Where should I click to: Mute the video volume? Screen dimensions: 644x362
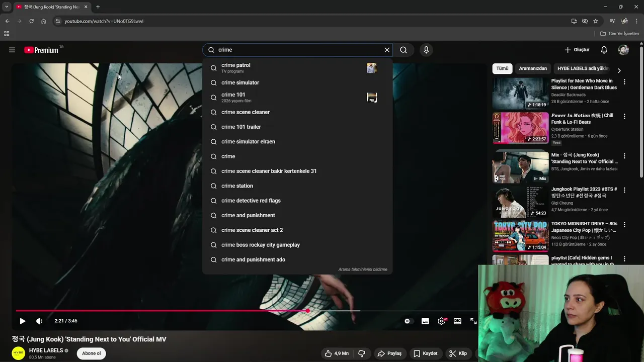tap(39, 321)
